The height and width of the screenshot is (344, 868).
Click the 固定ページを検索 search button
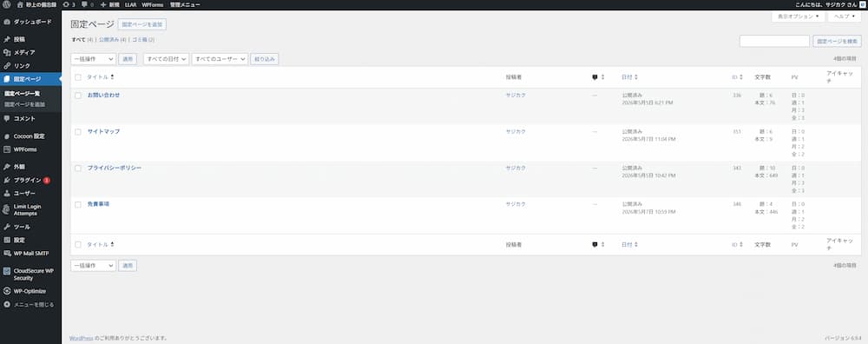pos(837,41)
